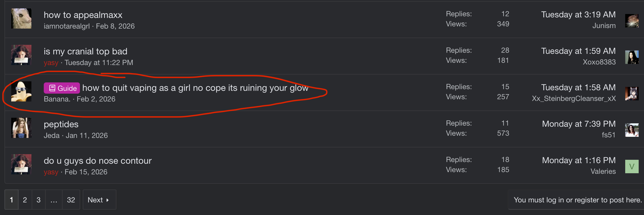Screen dimensions: 644x215
Task: Open the quit vaping guide thread title
Action: [195, 88]
